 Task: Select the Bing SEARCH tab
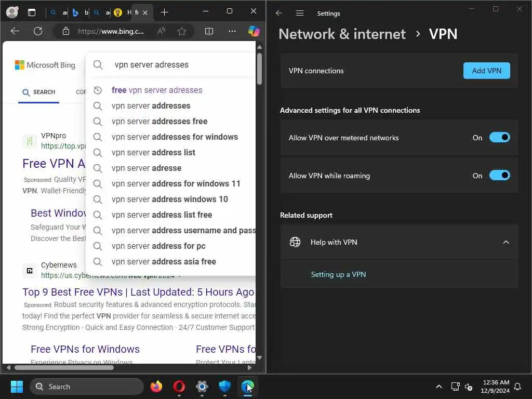pos(38,92)
